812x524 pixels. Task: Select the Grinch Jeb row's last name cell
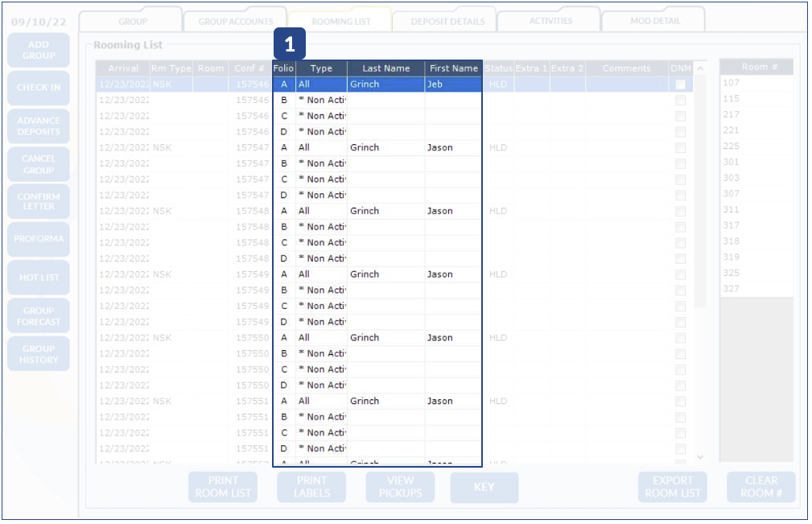[x=385, y=85]
